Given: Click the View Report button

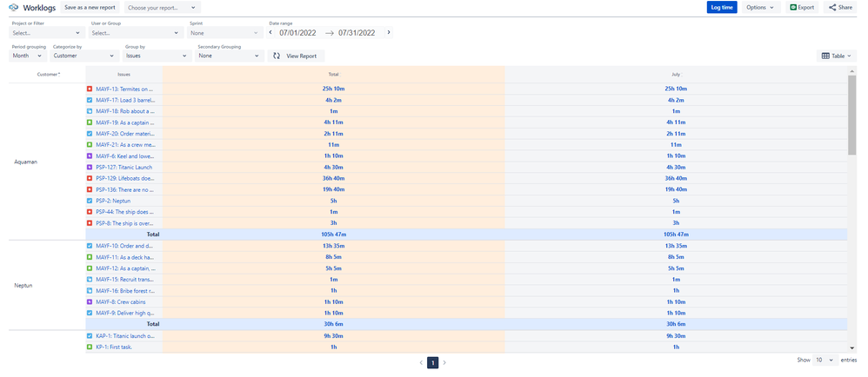Looking at the screenshot, I should 297,56.
